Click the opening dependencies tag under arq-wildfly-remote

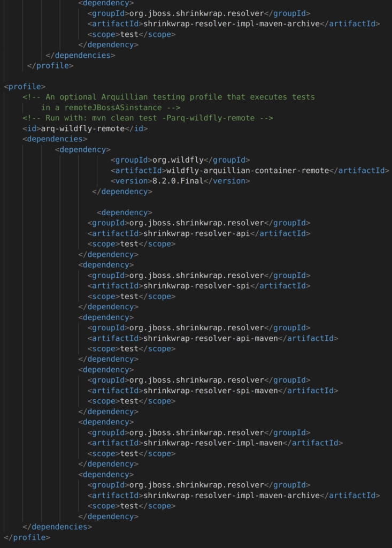coord(55,139)
